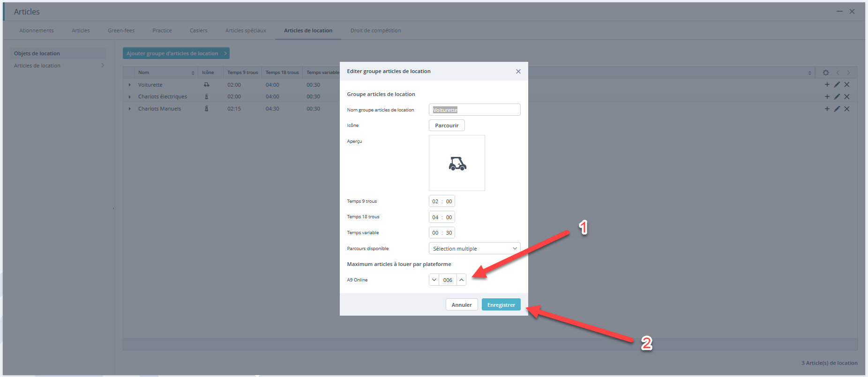The height and width of the screenshot is (377, 868).
Task: Minimize the Articles window
Action: (839, 11)
